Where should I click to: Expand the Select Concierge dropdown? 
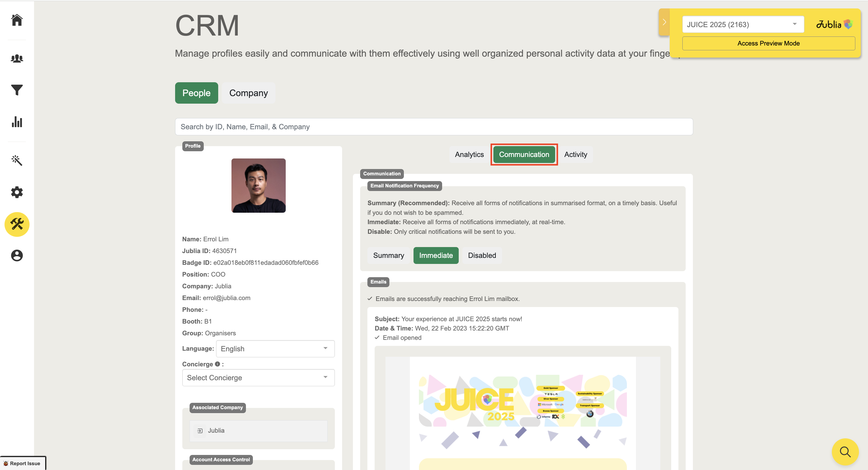(x=258, y=378)
